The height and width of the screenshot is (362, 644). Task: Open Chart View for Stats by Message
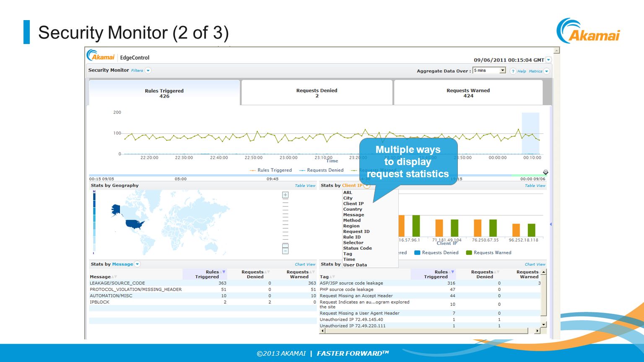305,264
